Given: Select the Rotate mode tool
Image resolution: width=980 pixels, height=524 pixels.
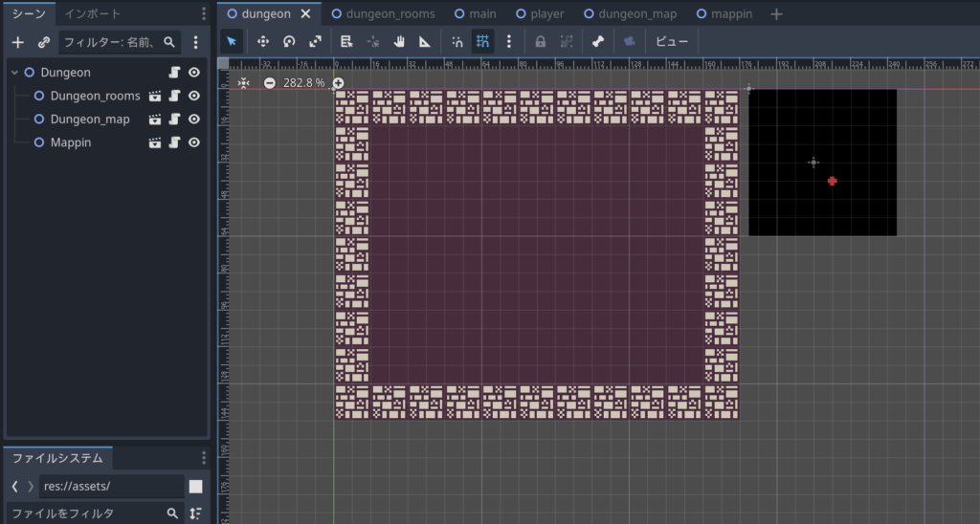Looking at the screenshot, I should point(288,42).
